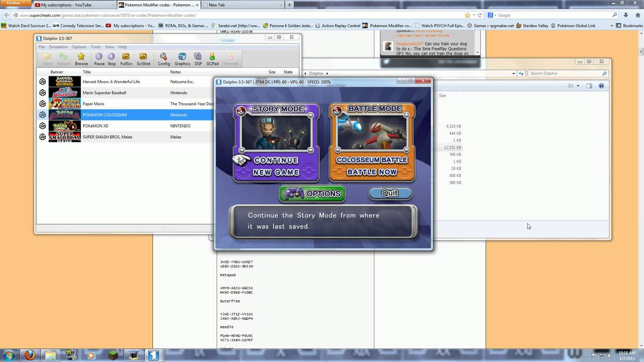644x362 pixels.
Task: Click the Wiimote settings icon
Action: click(230, 57)
